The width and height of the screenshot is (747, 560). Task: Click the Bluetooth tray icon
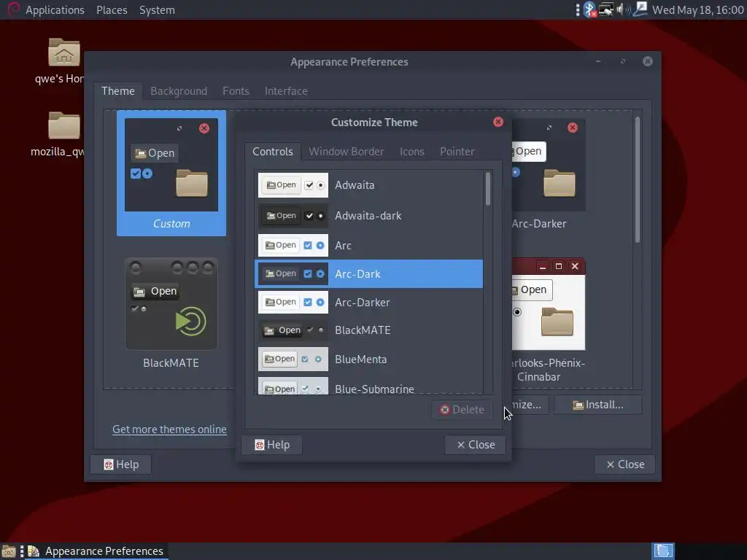click(589, 9)
